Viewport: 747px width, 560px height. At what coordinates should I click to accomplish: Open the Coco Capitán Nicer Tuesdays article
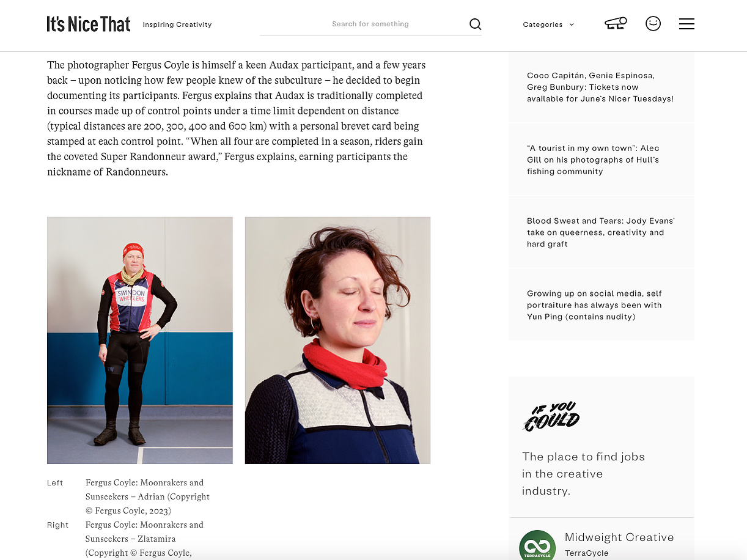(x=600, y=87)
